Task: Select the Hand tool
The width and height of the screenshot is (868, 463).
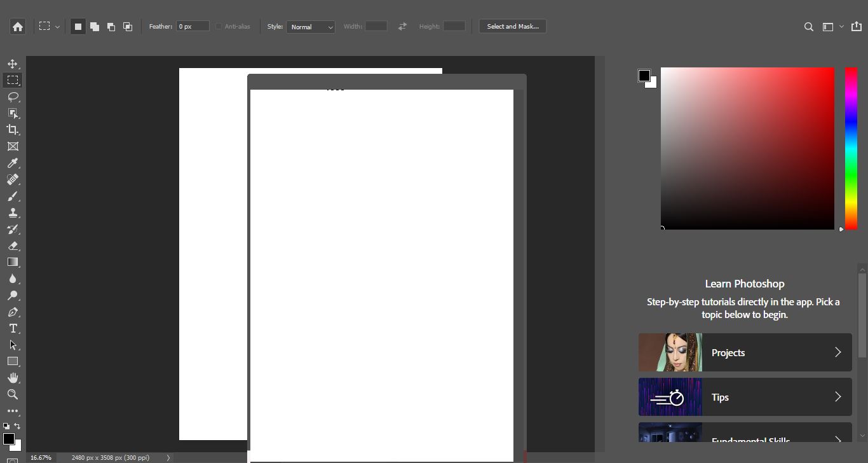Action: pos(13,378)
